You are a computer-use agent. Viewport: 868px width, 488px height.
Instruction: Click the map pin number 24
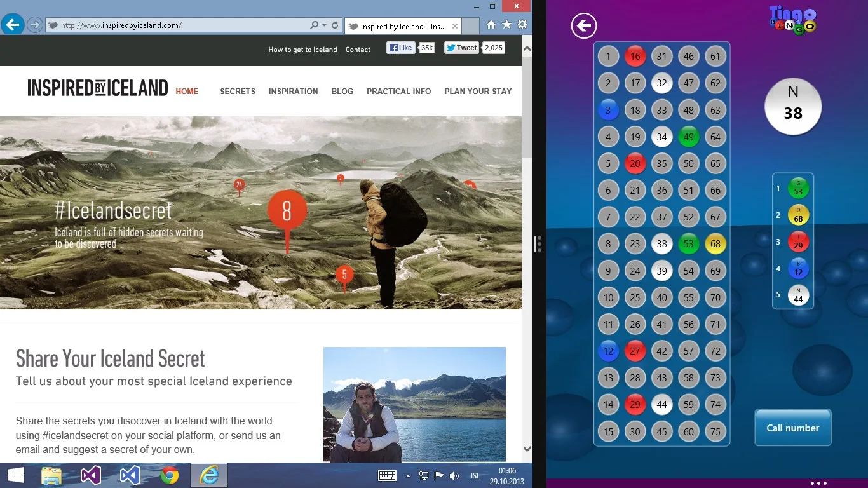click(239, 185)
